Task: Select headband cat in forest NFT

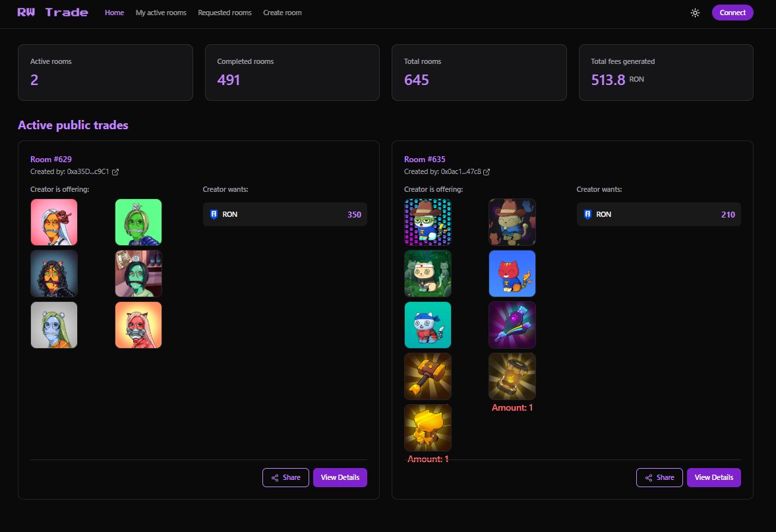Action: pyautogui.click(x=428, y=274)
